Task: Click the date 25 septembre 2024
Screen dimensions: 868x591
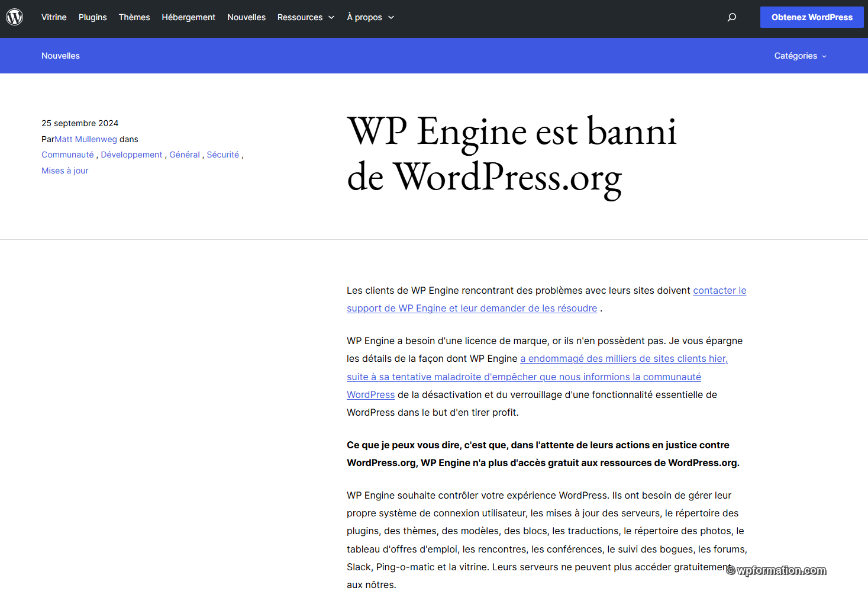Action: pos(80,123)
